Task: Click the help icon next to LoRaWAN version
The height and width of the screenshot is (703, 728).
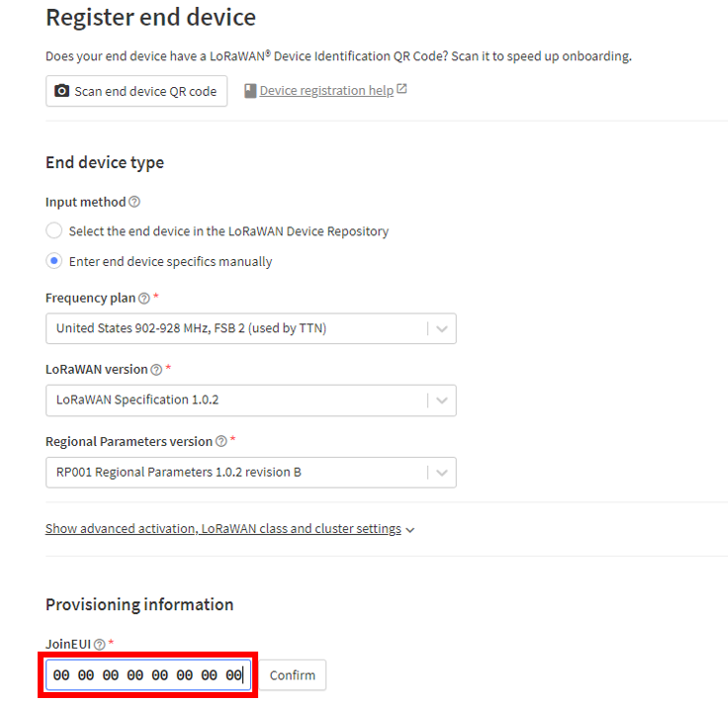Action: pos(156,370)
